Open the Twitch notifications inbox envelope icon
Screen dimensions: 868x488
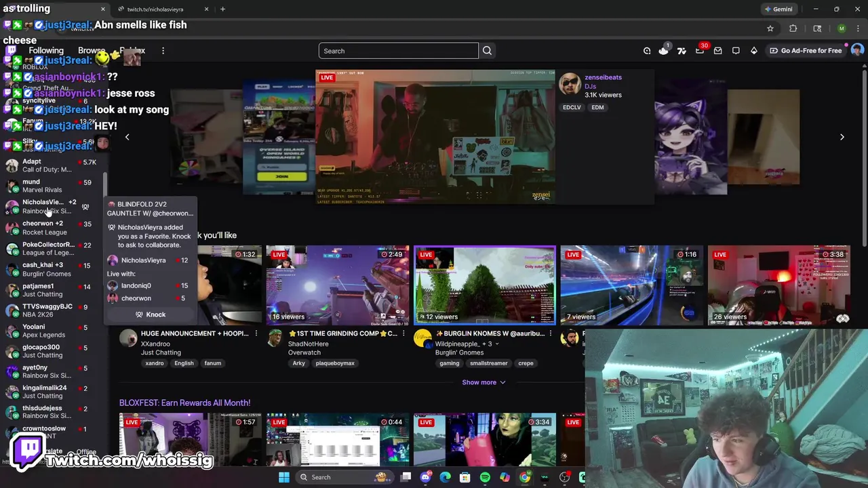pyautogui.click(x=717, y=51)
